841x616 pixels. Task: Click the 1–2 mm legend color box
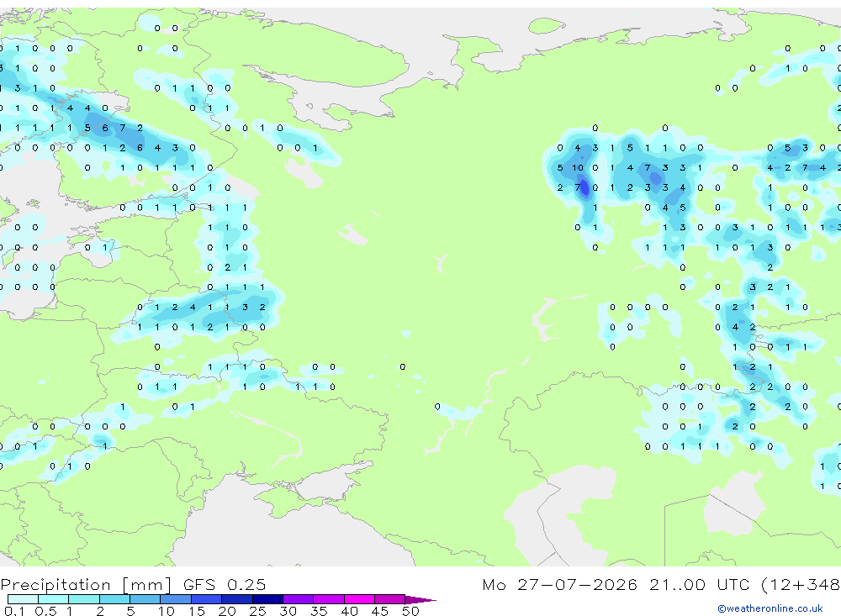(x=83, y=599)
